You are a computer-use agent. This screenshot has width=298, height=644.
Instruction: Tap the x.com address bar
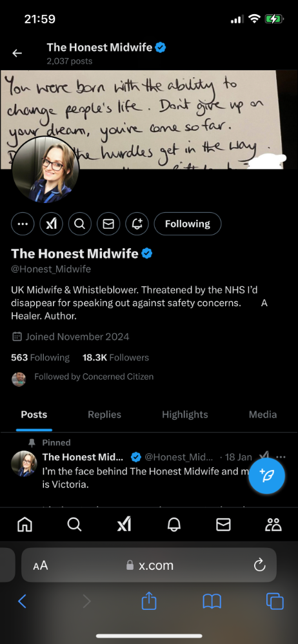149,565
